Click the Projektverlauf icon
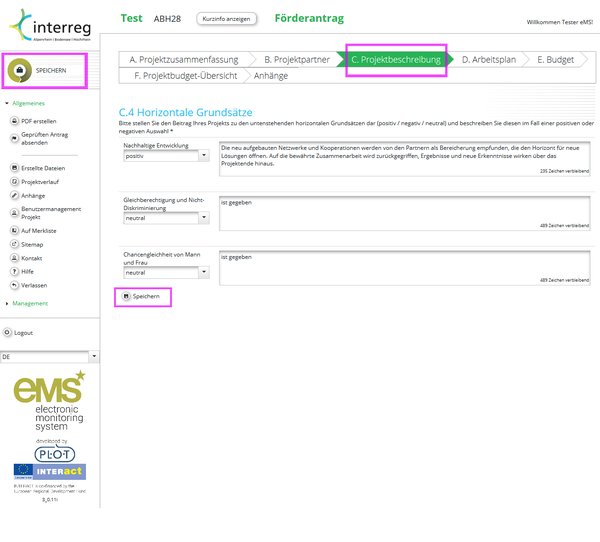The image size is (600, 542). point(14,182)
